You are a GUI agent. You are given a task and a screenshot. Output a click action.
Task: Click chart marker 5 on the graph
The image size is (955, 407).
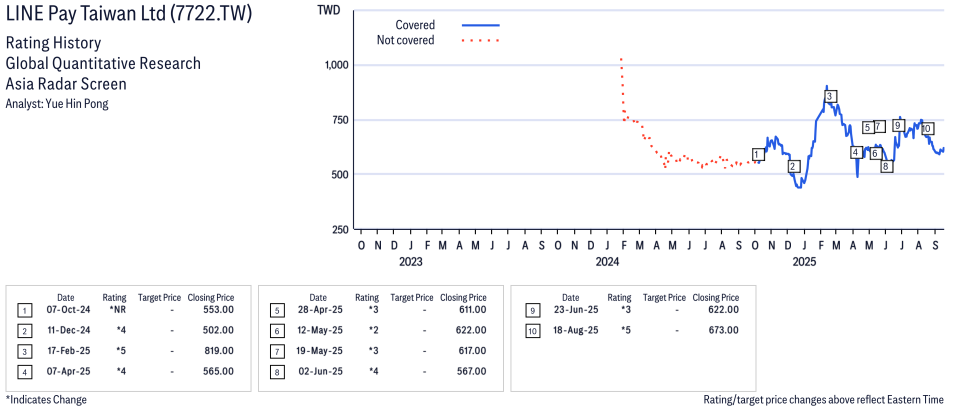coord(867,127)
